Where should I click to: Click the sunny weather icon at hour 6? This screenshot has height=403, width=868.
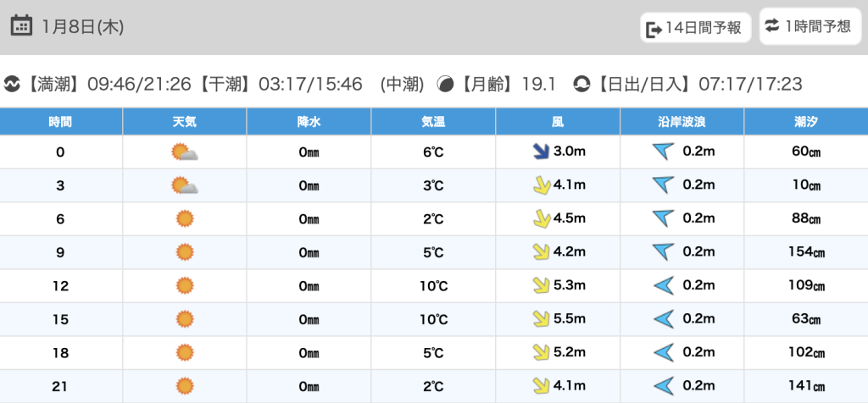coord(184,219)
